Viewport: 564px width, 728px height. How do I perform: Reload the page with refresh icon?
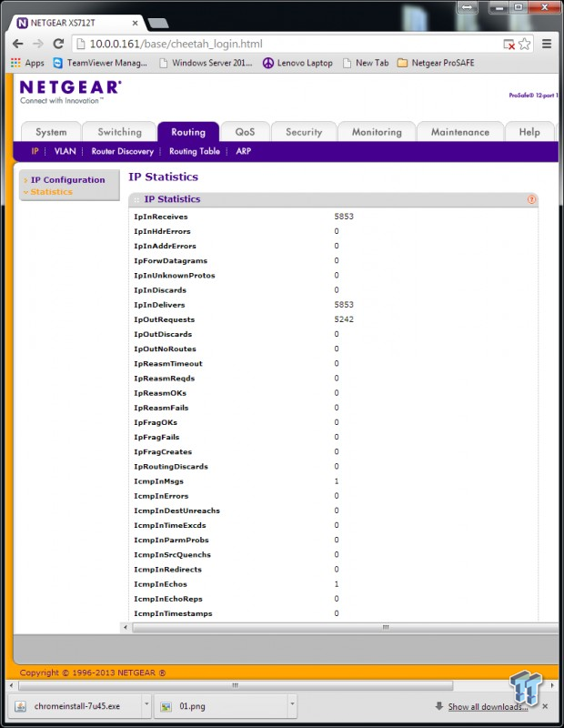tap(58, 44)
